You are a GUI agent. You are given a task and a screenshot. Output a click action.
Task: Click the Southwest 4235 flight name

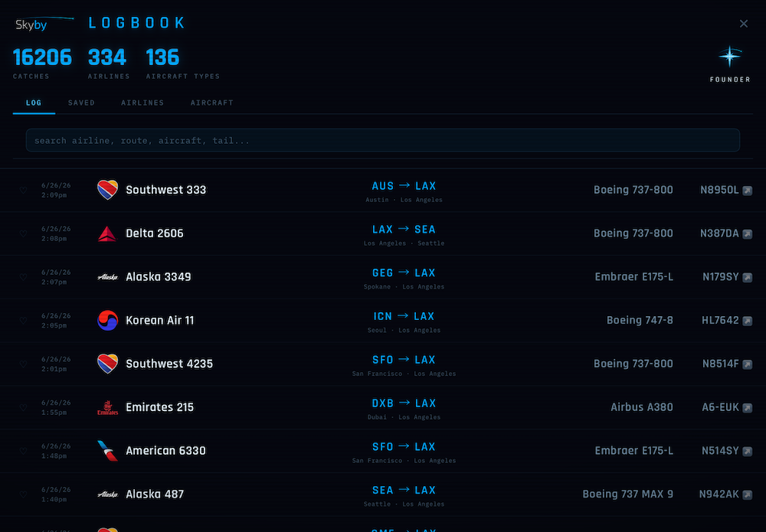pyautogui.click(x=169, y=364)
